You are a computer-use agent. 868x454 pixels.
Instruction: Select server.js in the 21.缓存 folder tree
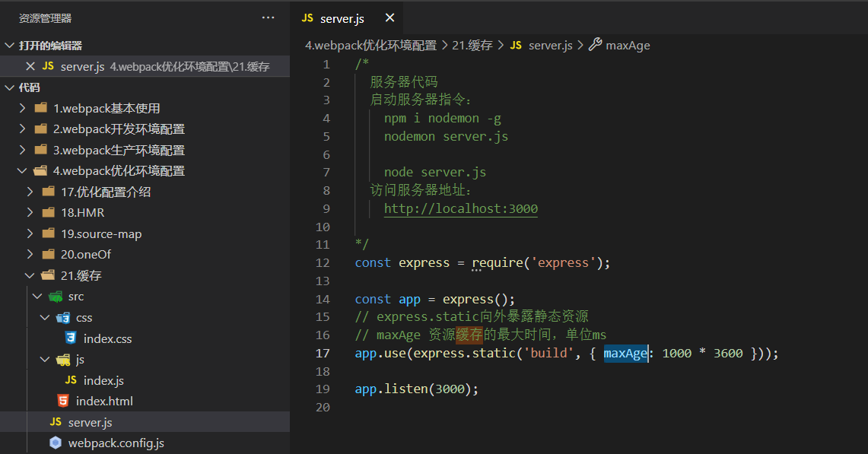point(91,423)
